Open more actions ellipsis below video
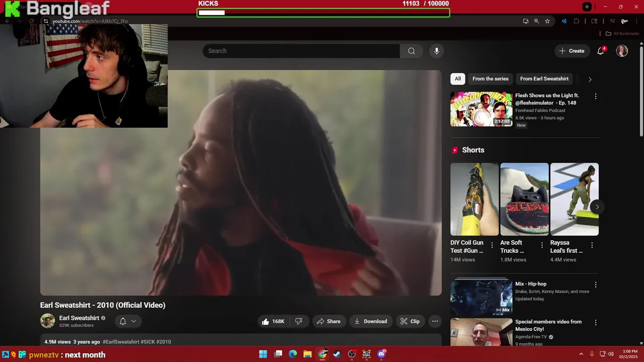The image size is (644, 362). coord(435,321)
